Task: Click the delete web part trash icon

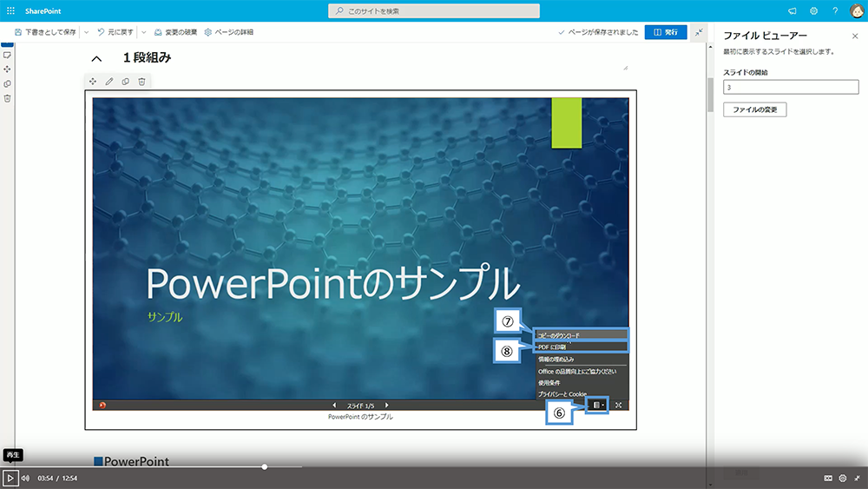Action: (x=141, y=82)
